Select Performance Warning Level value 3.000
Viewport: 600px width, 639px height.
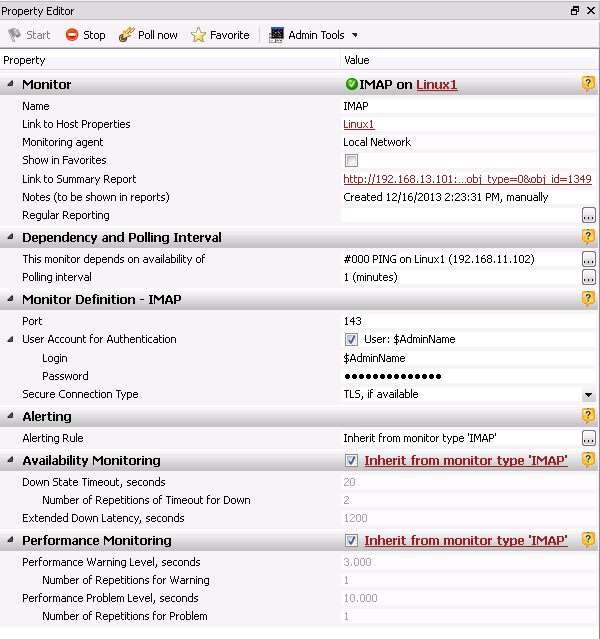point(357,562)
